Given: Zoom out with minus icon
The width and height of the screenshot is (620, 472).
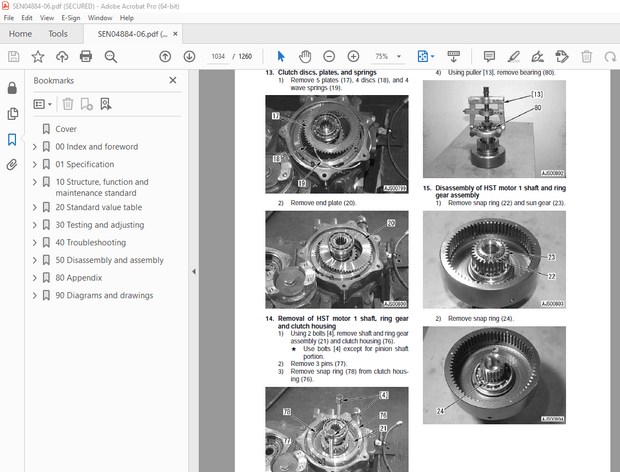Looking at the screenshot, I should (x=329, y=57).
